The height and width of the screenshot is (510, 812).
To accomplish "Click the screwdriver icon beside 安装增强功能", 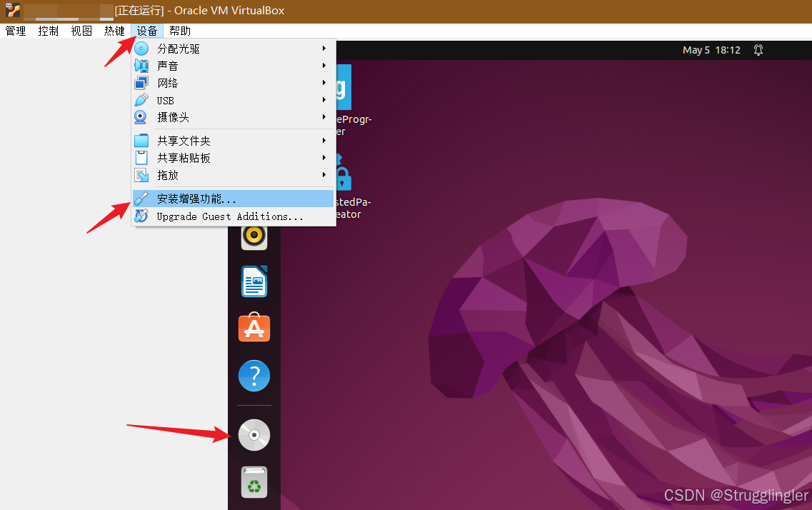I will click(x=141, y=199).
